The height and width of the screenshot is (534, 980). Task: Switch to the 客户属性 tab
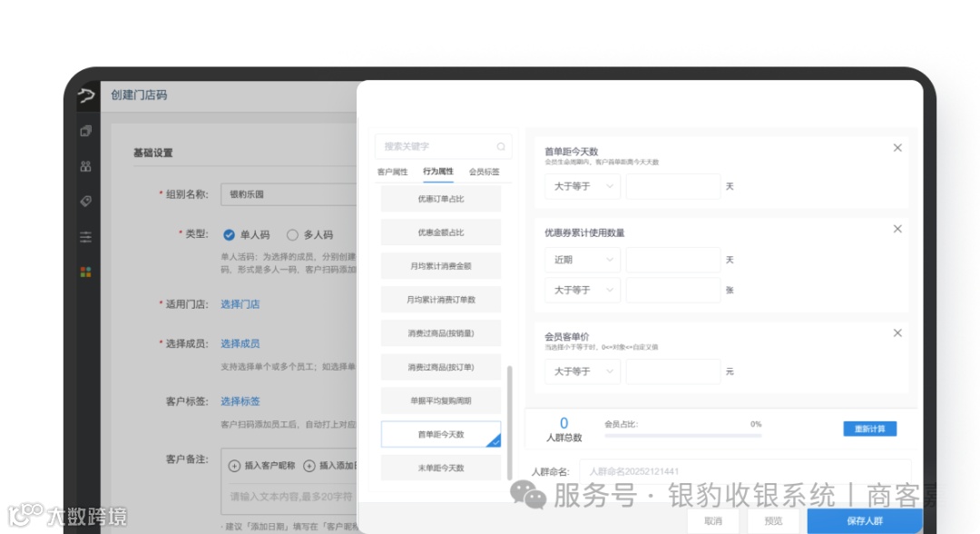coord(393,172)
